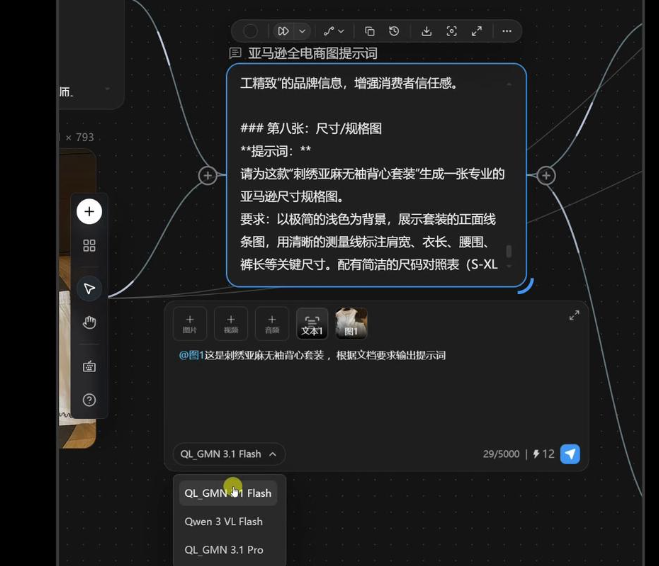Open the QL_GMN 3.1 Flash model selector

click(x=229, y=454)
